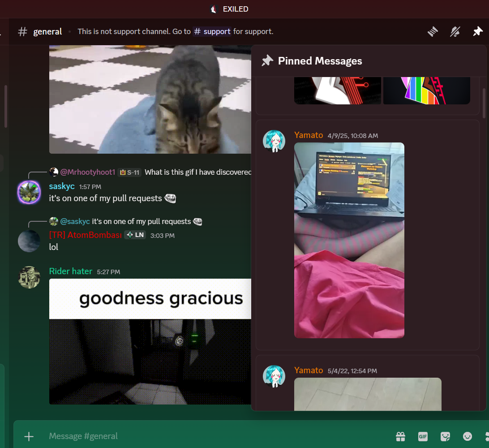
Task: Open Yamato's pinned laptop photo
Action: click(349, 240)
